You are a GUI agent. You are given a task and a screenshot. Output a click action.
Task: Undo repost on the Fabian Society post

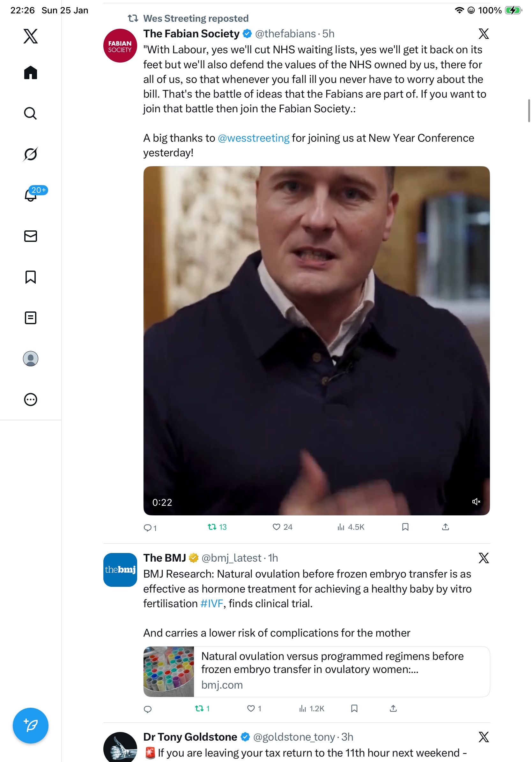coord(212,527)
